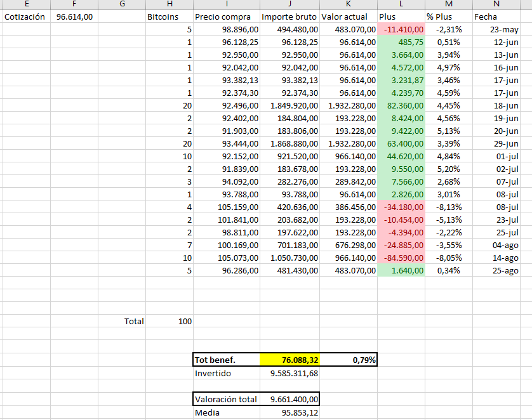The height and width of the screenshot is (420, 532).
Task: Select the green cell 485,75
Action: coord(401,42)
